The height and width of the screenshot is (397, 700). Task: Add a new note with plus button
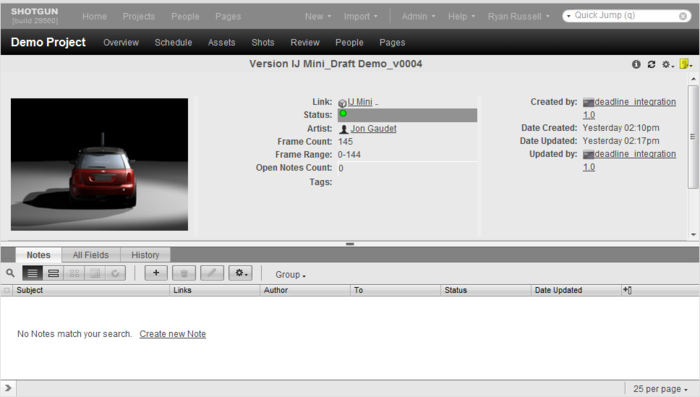156,273
